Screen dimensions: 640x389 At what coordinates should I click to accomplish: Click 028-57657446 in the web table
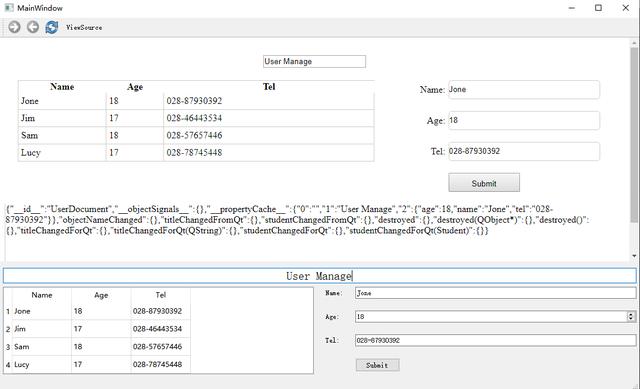194,136
